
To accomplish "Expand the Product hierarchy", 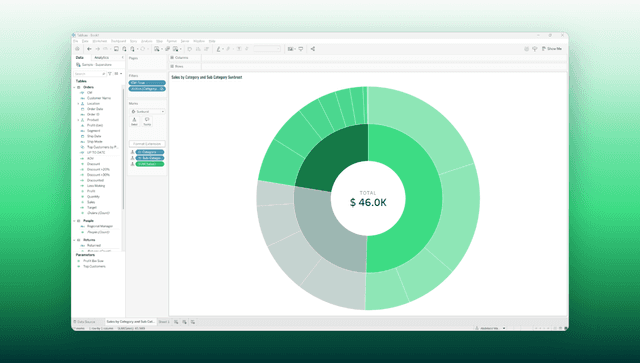I will [78, 120].
